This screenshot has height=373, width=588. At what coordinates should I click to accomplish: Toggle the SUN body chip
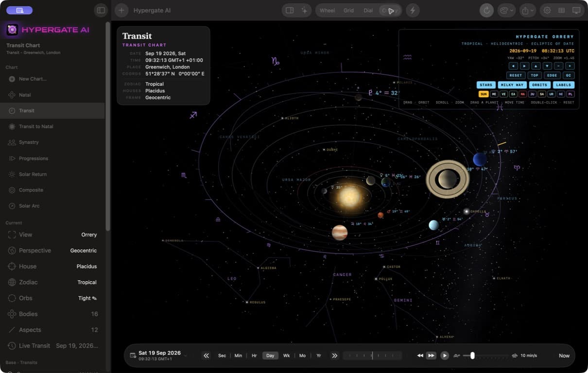tap(484, 94)
